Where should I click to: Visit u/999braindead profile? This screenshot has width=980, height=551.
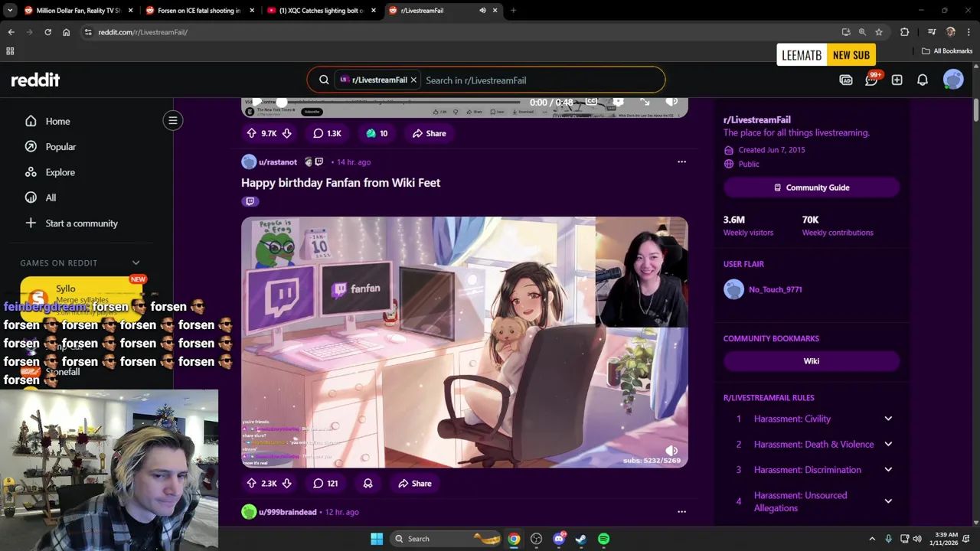[x=287, y=512]
